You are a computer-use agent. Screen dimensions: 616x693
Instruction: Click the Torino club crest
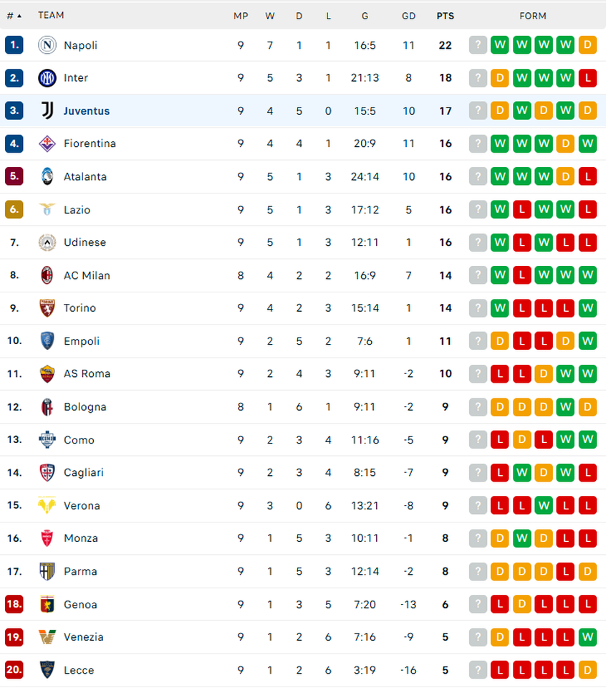click(47, 308)
